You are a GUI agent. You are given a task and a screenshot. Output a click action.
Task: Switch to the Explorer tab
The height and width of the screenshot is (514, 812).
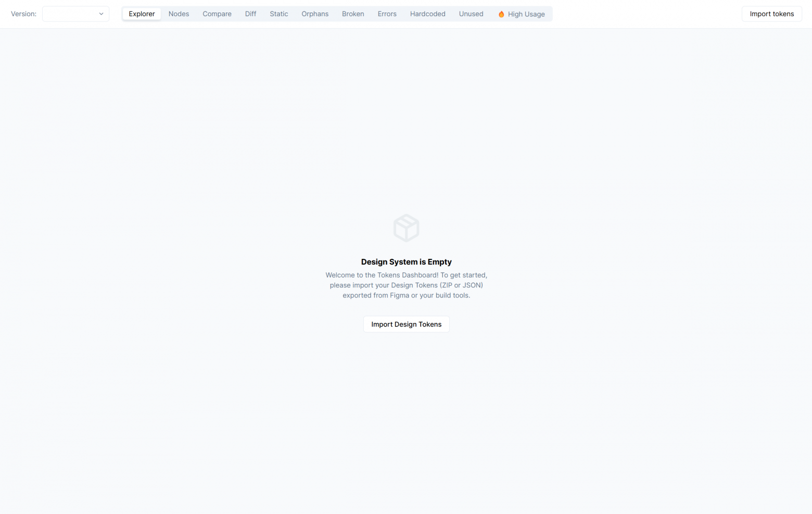pyautogui.click(x=142, y=14)
